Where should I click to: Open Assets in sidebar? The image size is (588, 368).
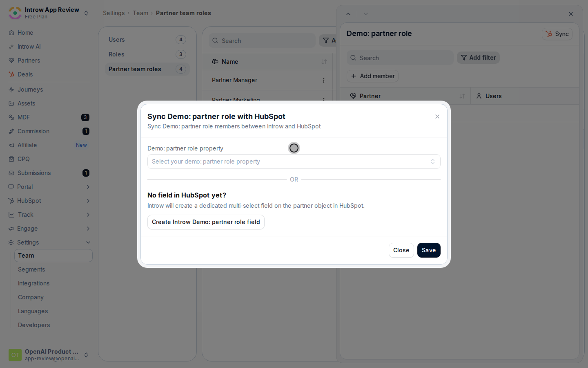pos(26,103)
